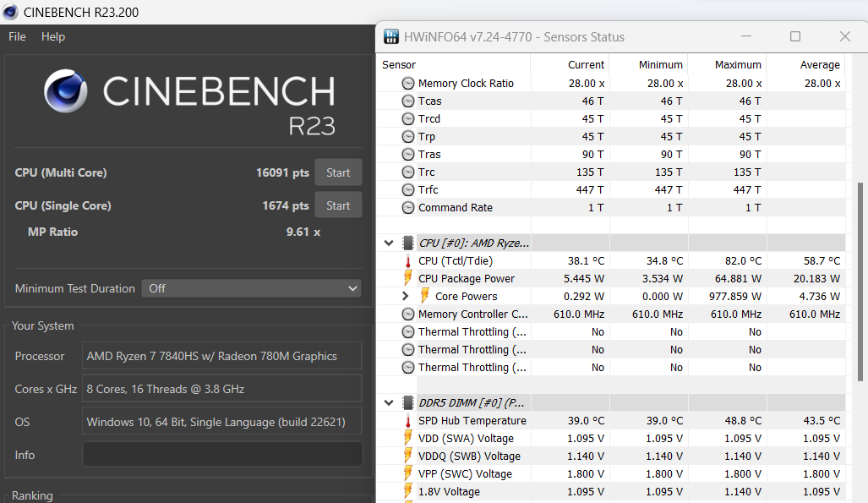Click the 977.859 W Core Powers maximum value
This screenshot has width=868, height=503.
(x=735, y=297)
